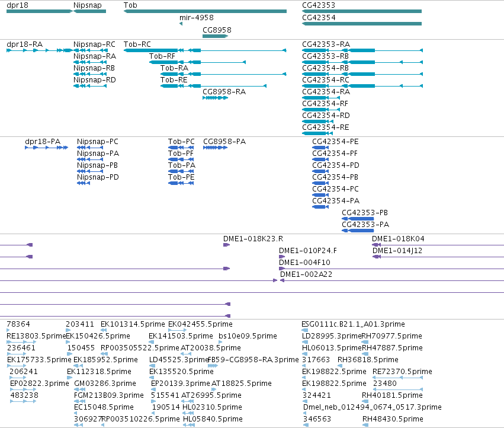The height and width of the screenshot is (428, 504).
Task: Click transcript CG42354-RB
Action: pos(362,74)
